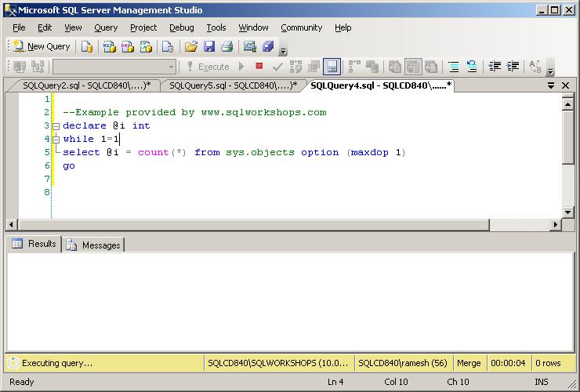Click the 'SQLCD840\ramesh (56)' status entry

pos(403,363)
